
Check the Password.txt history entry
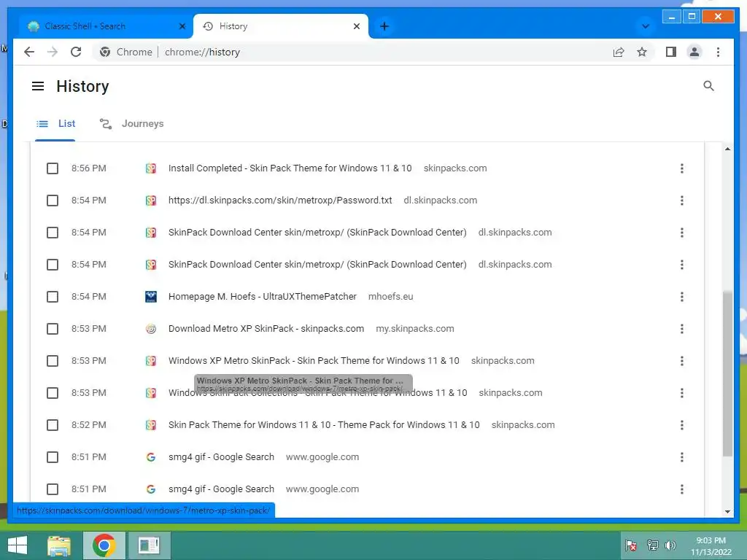tap(53, 201)
